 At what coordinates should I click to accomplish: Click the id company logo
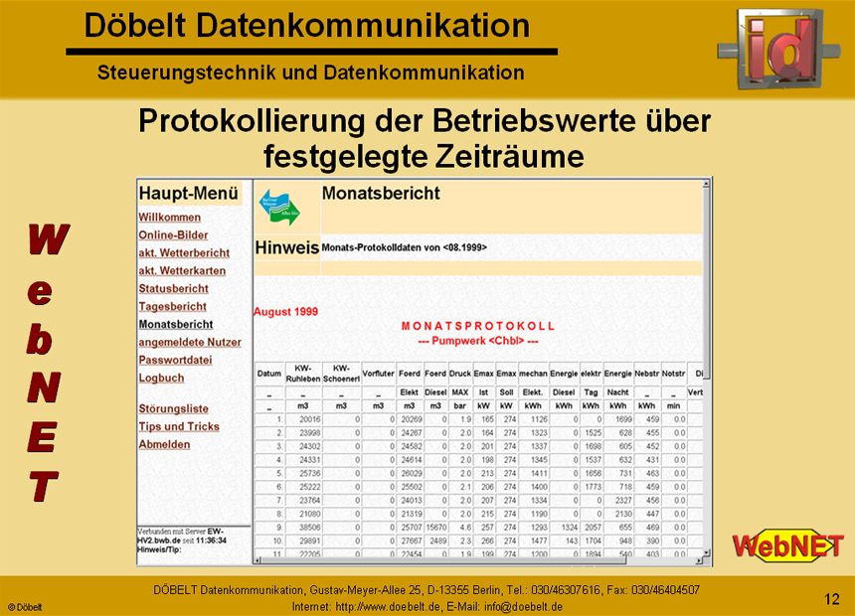point(778,49)
